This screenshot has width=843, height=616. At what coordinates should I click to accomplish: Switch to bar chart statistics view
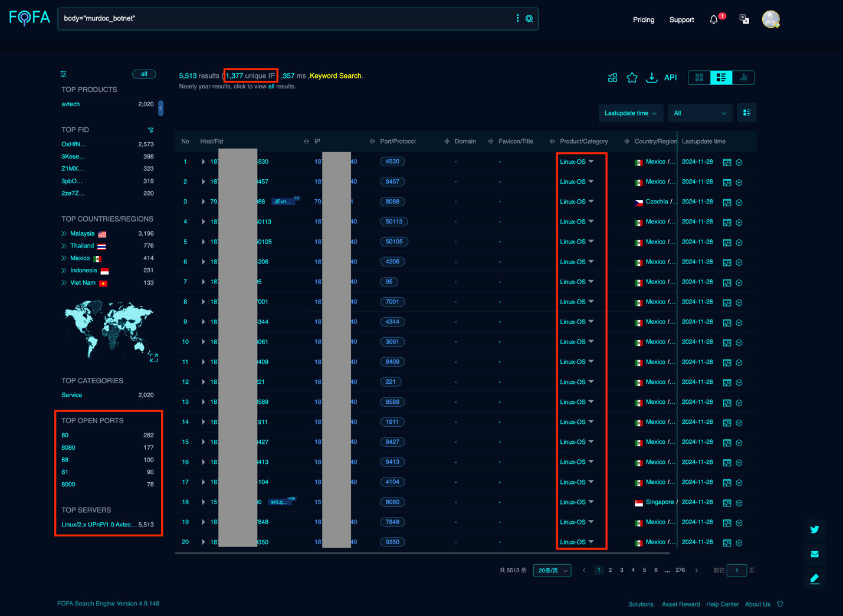[743, 77]
